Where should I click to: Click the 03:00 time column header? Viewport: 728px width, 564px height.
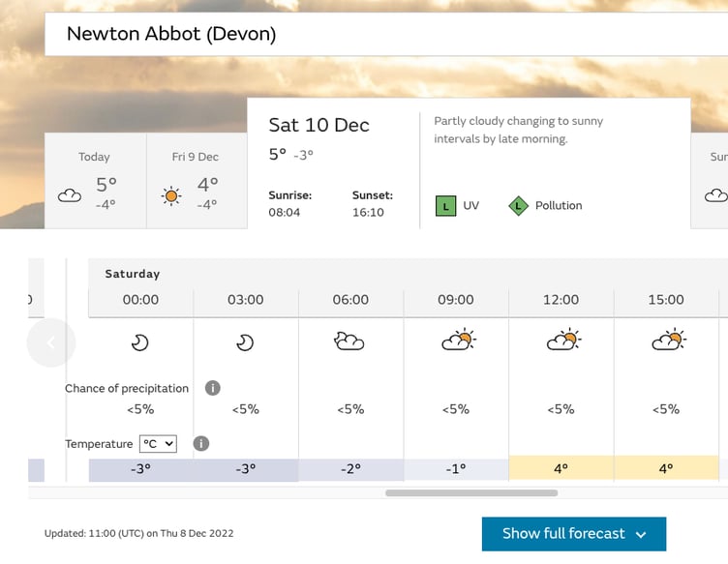[246, 300]
